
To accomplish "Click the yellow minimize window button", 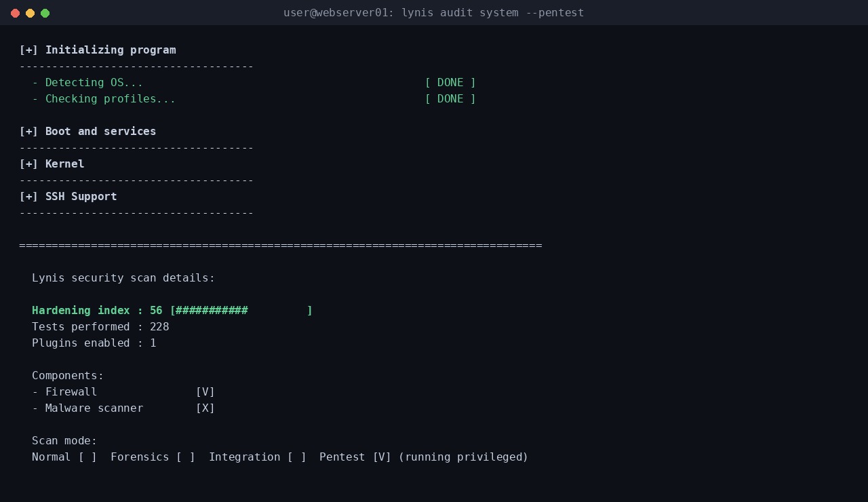I will point(30,13).
